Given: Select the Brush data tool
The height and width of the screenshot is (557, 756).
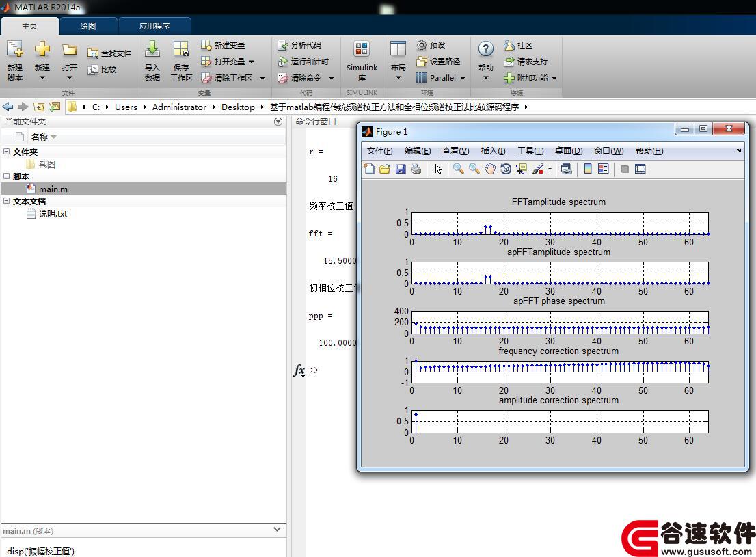Looking at the screenshot, I should pos(538,169).
